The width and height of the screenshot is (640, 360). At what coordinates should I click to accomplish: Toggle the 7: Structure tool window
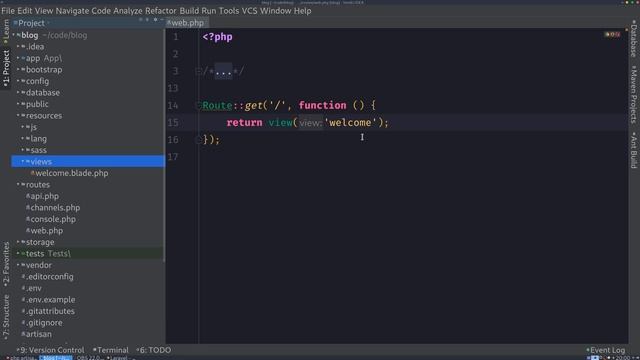pyautogui.click(x=6, y=317)
